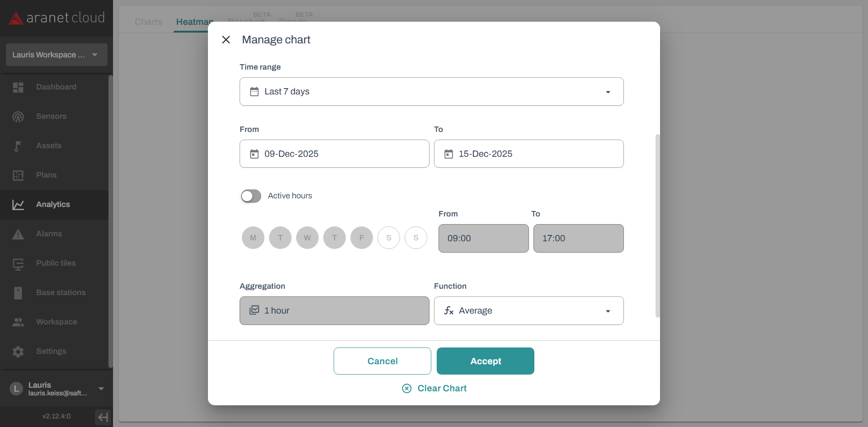This screenshot has height=427, width=868.
Task: Expand the Function dropdown showing Average
Action: coord(528,311)
